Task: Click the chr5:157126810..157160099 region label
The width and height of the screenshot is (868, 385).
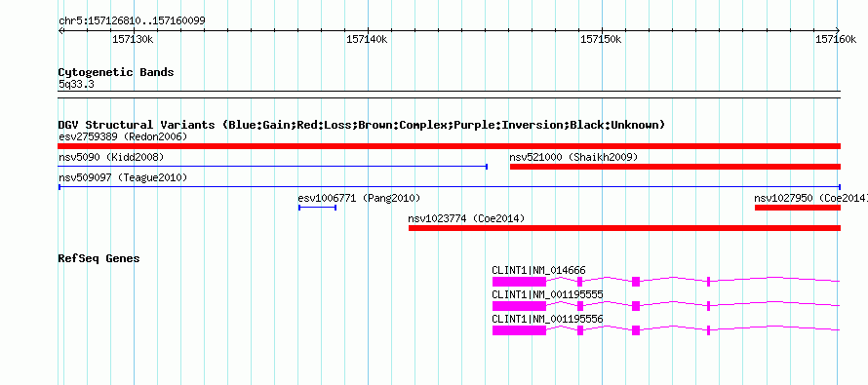Action: tap(132, 21)
